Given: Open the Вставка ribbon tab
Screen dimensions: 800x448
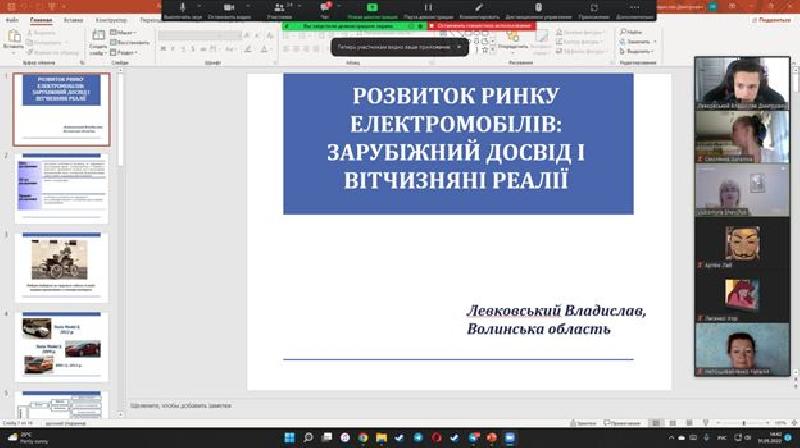Looking at the screenshot, I should (73, 19).
